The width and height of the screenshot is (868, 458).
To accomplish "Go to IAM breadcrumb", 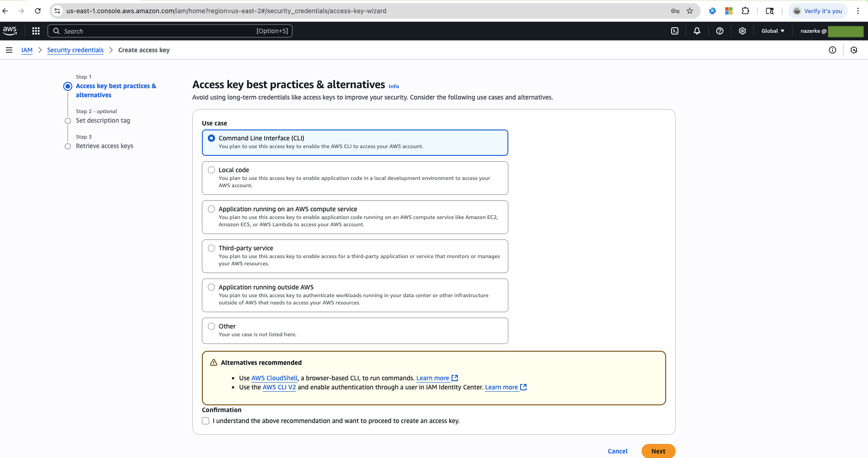I will click(27, 50).
